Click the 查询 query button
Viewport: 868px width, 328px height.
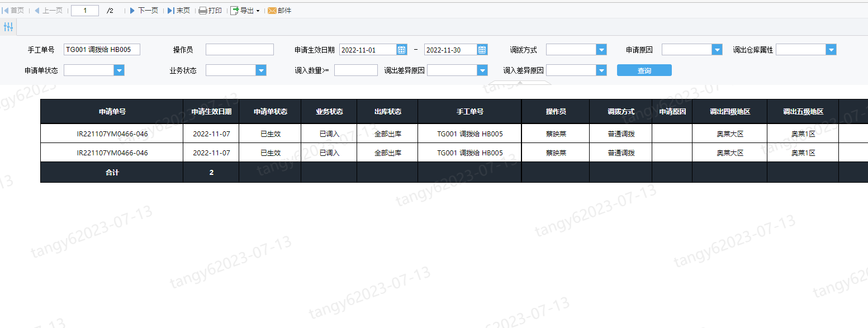point(644,70)
